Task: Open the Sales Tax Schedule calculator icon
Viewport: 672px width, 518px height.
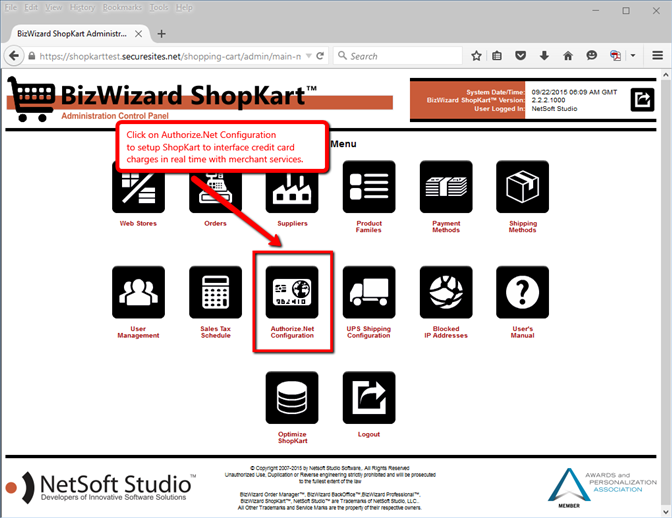Action: (216, 292)
